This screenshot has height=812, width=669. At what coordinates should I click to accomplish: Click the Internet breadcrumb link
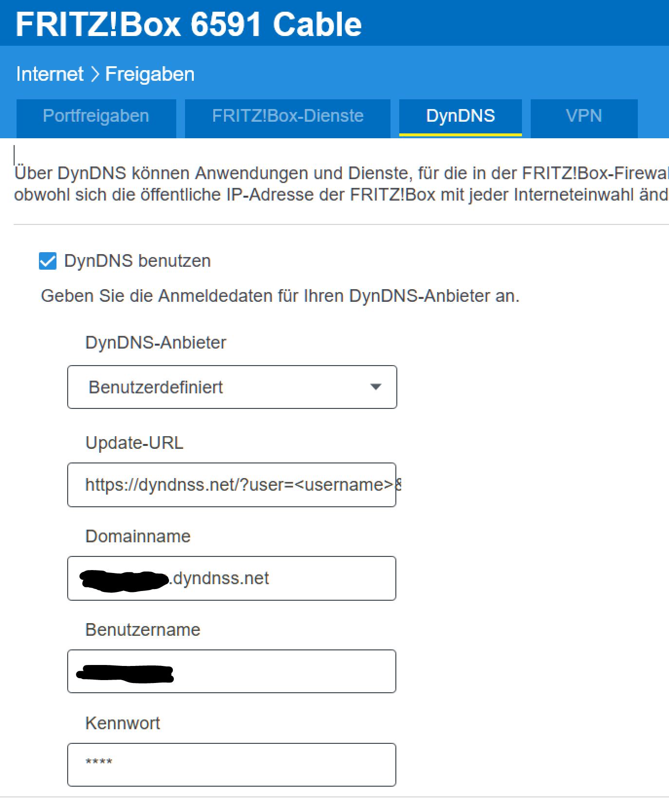click(x=50, y=74)
